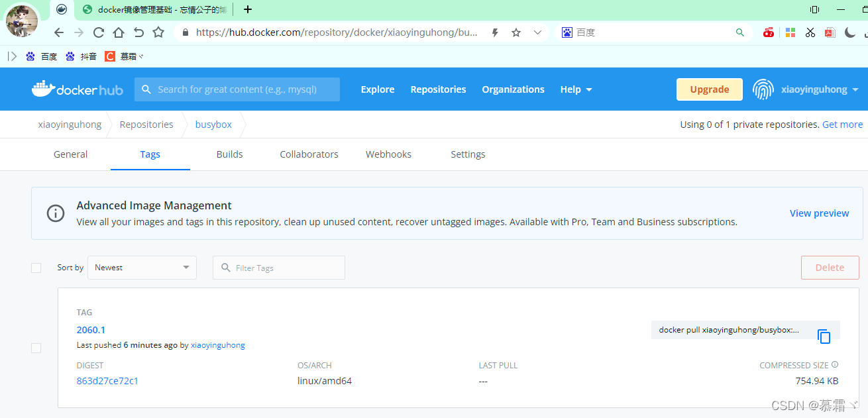Click the Filter Tags input field

click(x=279, y=268)
